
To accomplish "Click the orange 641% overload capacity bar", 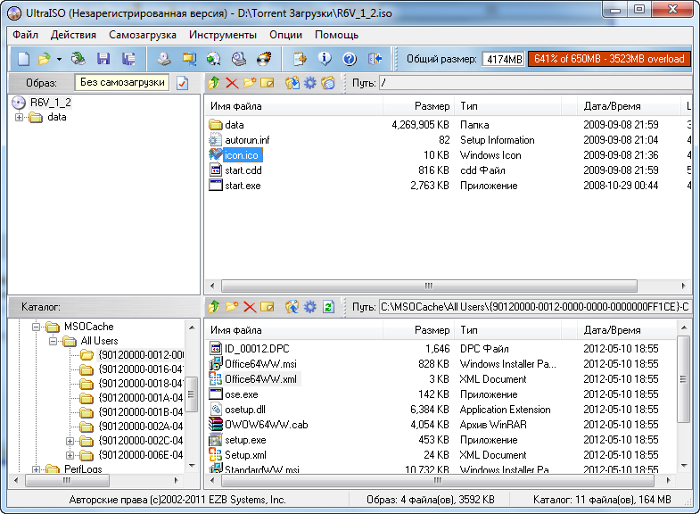I will pyautogui.click(x=608, y=59).
